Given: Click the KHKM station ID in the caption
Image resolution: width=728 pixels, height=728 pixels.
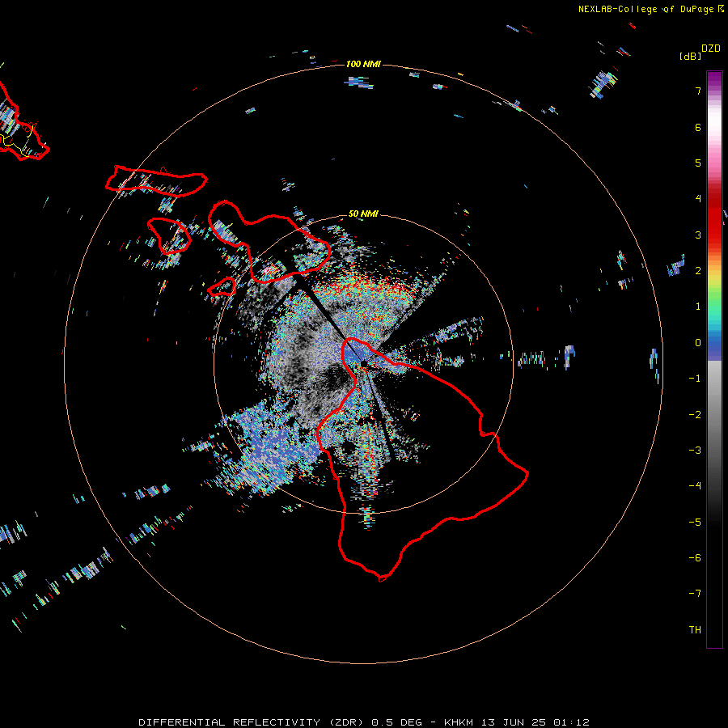Looking at the screenshot, I should click(x=459, y=722).
